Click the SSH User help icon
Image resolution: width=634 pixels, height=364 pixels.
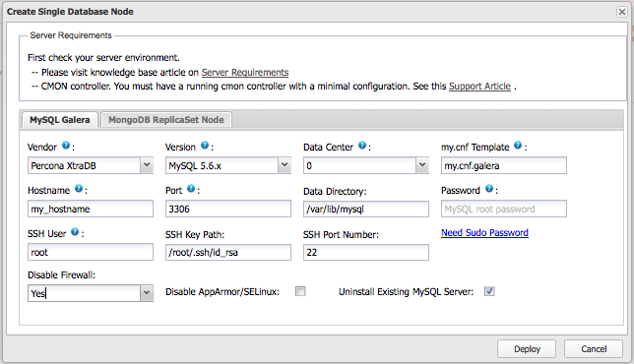pos(75,232)
